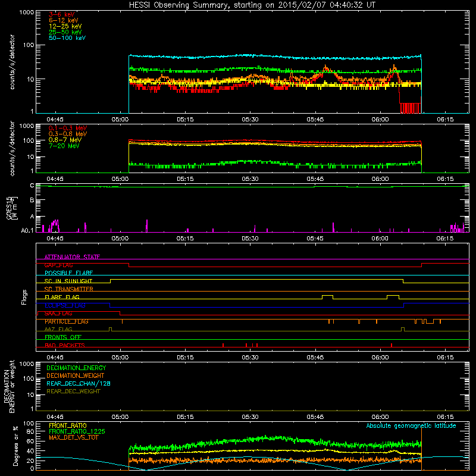Click the 0.8-7 MeV legend entry
The width and height of the screenshot is (476, 476).
65,140
